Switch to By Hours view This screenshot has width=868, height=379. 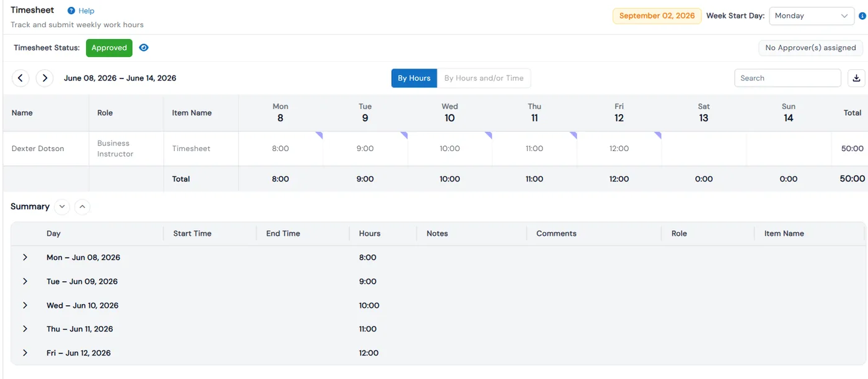(414, 78)
